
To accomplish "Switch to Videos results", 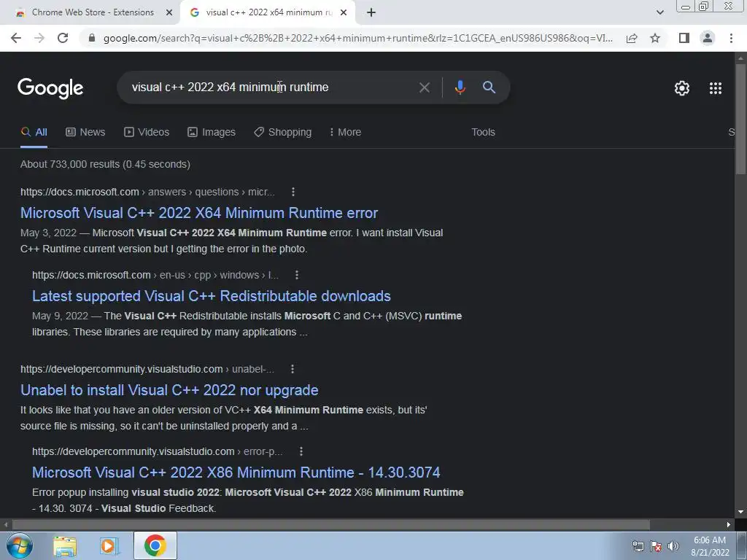I will pyautogui.click(x=147, y=133).
